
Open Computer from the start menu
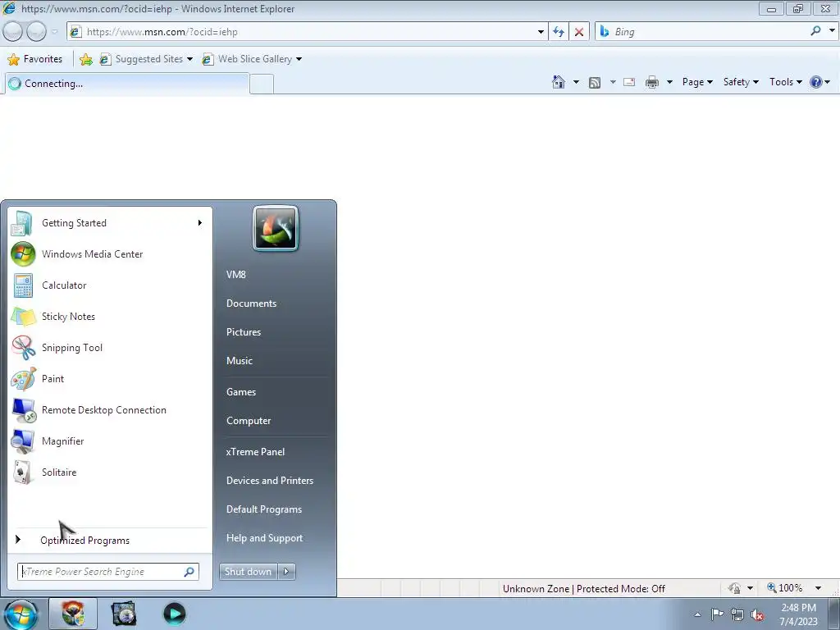point(249,421)
